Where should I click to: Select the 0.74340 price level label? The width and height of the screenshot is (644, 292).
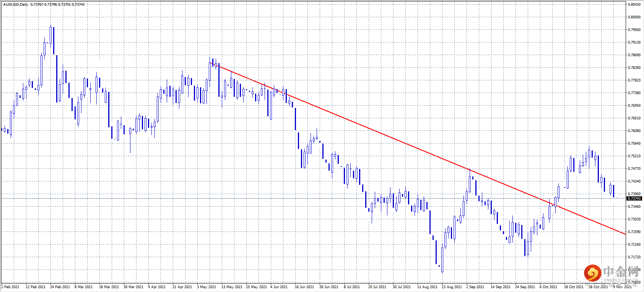coord(634,181)
